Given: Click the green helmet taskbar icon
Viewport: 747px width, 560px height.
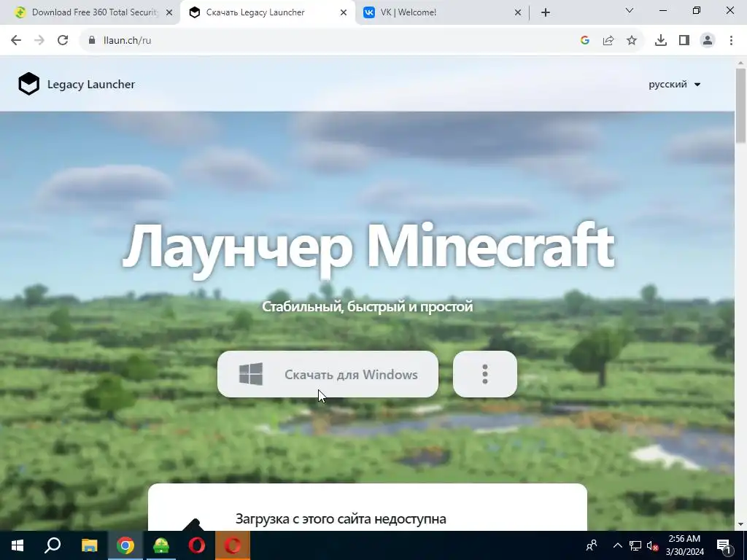Looking at the screenshot, I should [161, 545].
